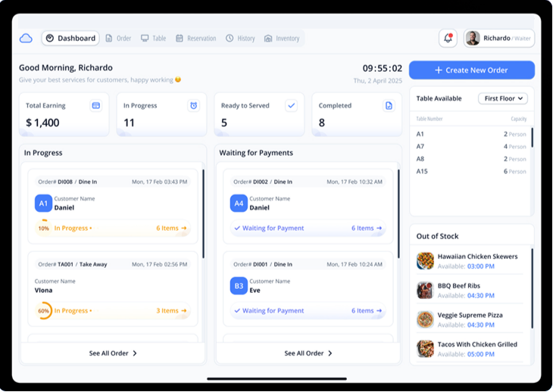Click the Table Number column header
Screen dimensions: 553x392
(430, 119)
